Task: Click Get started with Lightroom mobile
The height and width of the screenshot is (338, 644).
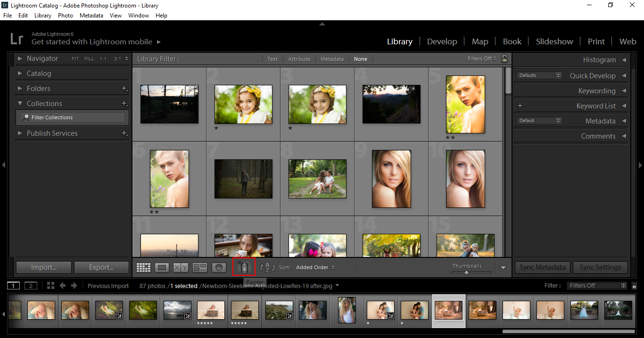Action: [x=92, y=42]
